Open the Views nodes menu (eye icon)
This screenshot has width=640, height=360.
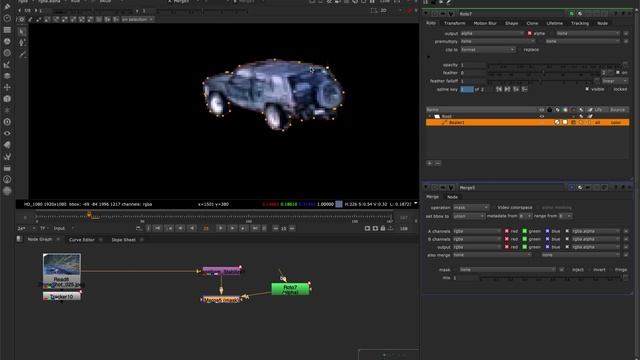point(7,133)
